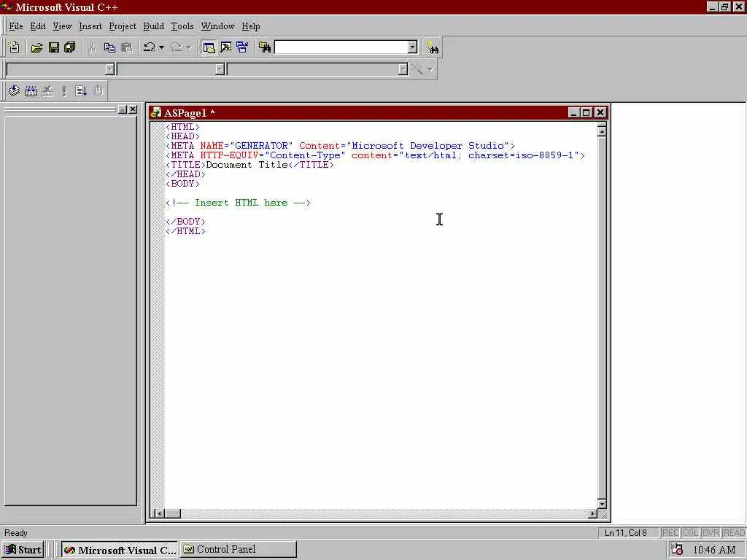Open the Window menu
This screenshot has width=747, height=560.
tap(217, 26)
